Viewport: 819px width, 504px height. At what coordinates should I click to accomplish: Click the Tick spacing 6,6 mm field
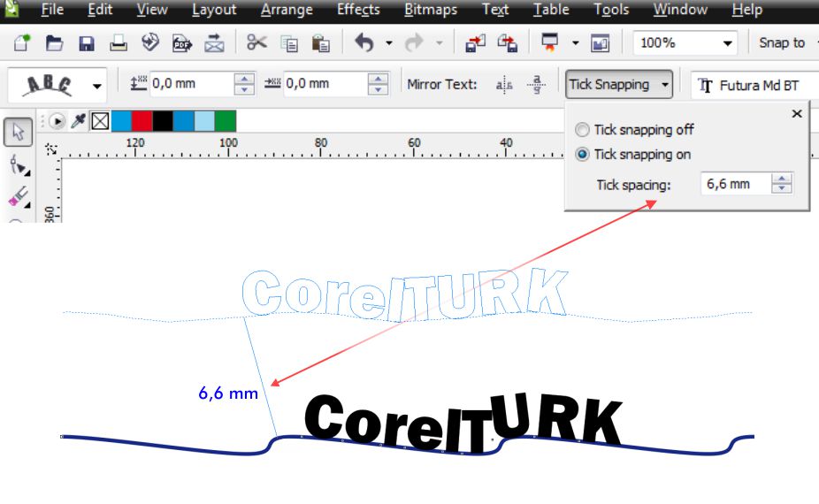pyautogui.click(x=736, y=184)
